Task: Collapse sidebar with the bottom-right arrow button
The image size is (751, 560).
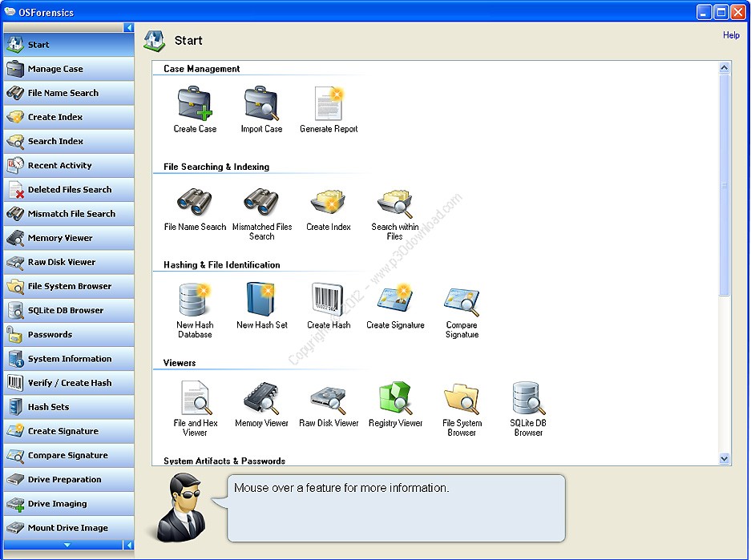Action: click(x=128, y=545)
